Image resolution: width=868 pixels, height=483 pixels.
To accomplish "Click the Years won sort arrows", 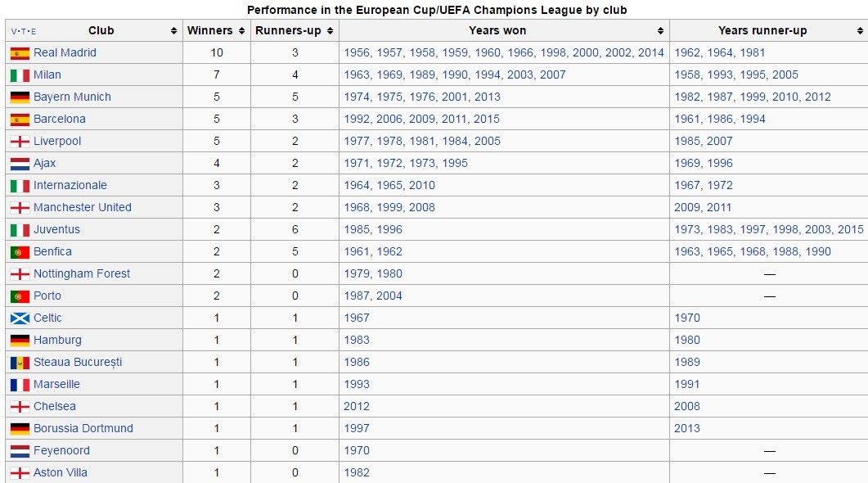I will click(660, 31).
